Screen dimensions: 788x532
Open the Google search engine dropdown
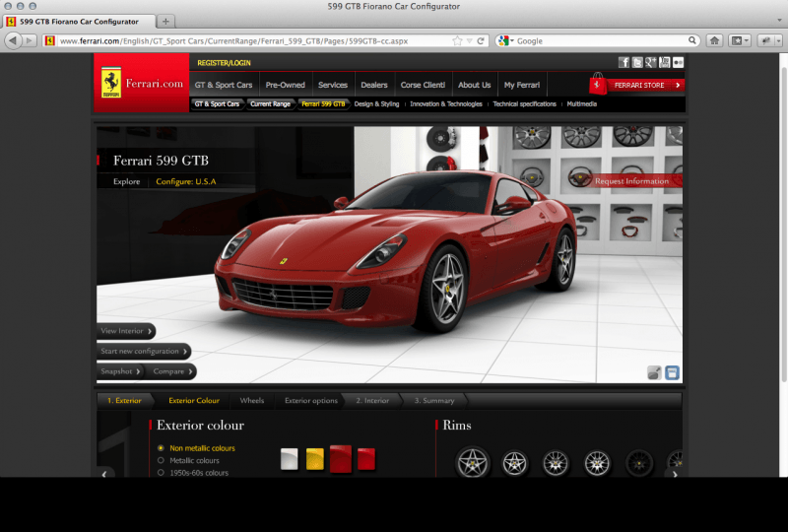[505, 40]
